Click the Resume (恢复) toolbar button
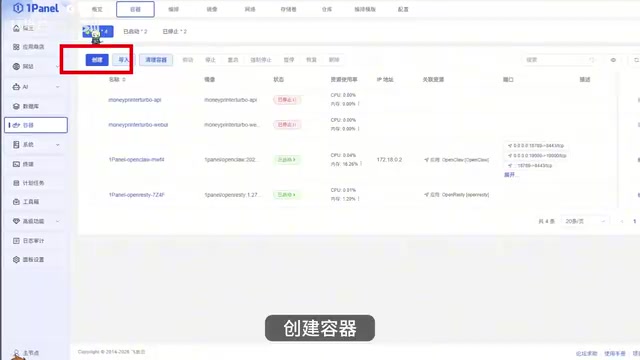 tap(311, 60)
